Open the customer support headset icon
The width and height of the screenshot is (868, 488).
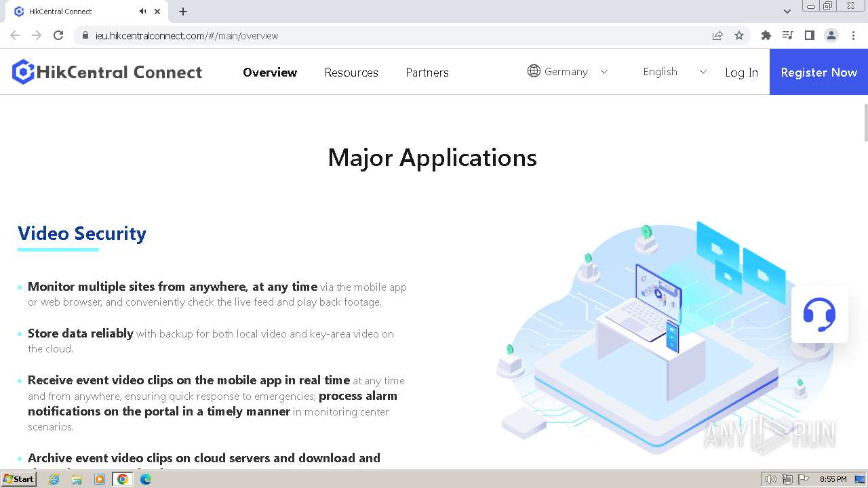[x=819, y=314]
